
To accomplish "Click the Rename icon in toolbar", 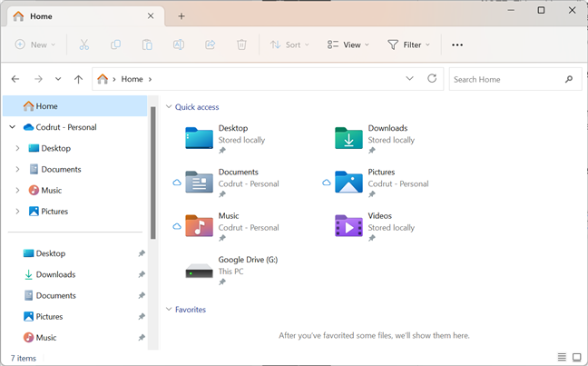I will pyautogui.click(x=179, y=45).
